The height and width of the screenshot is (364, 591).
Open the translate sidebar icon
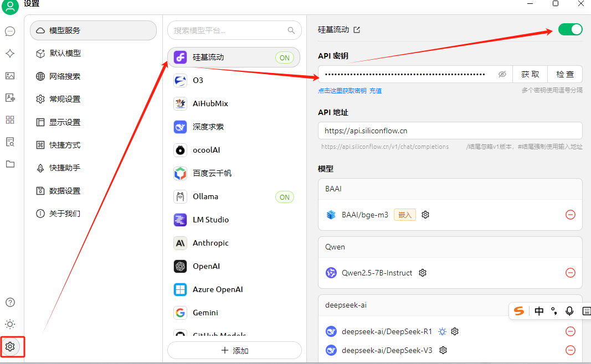click(10, 98)
